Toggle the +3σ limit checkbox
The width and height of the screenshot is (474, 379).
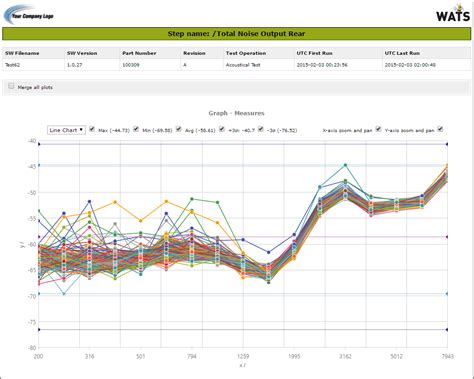point(222,129)
